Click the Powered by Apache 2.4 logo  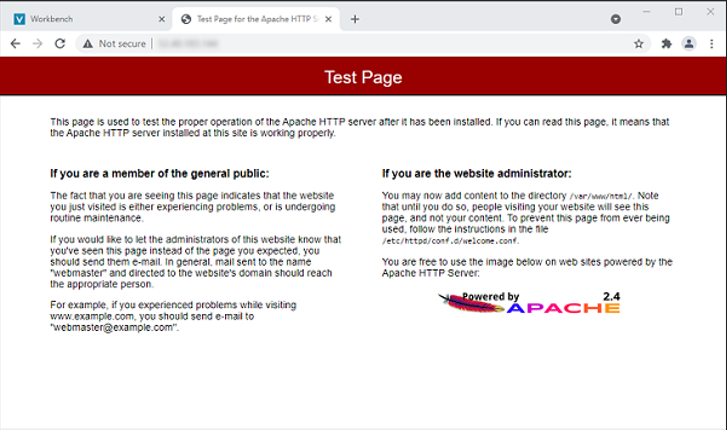point(529,303)
